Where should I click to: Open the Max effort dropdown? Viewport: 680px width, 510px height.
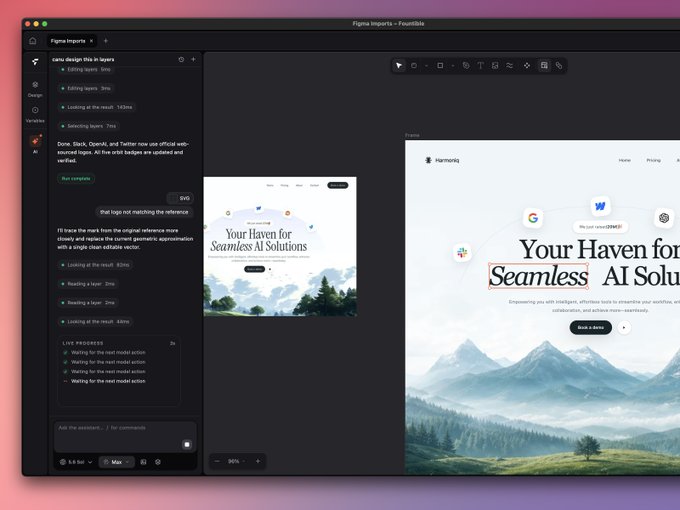pyautogui.click(x=117, y=462)
